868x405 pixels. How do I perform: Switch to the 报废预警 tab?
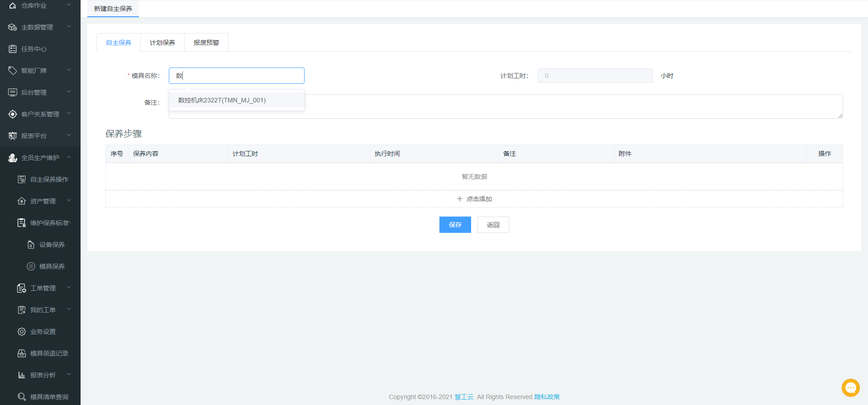tap(206, 43)
